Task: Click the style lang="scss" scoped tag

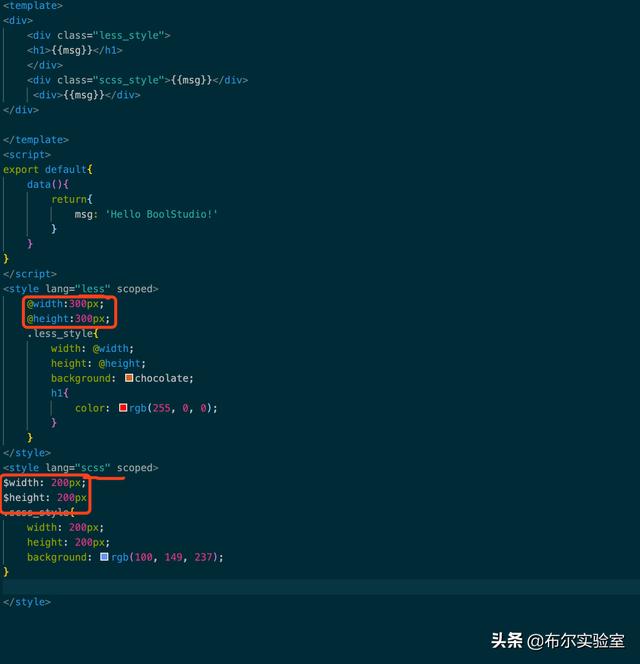Action: pyautogui.click(x=80, y=468)
